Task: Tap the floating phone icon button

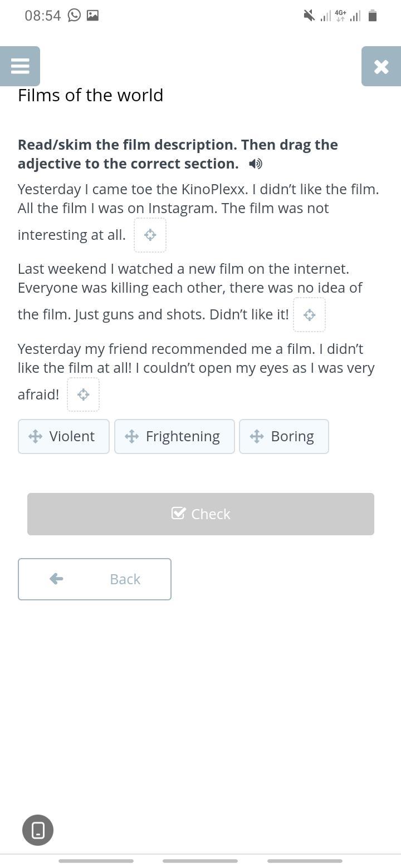Action: pos(38,830)
